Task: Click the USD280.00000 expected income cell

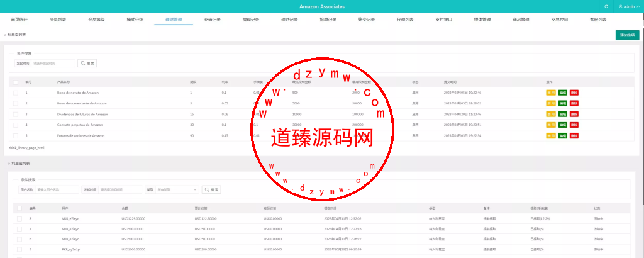Action: click(206, 249)
